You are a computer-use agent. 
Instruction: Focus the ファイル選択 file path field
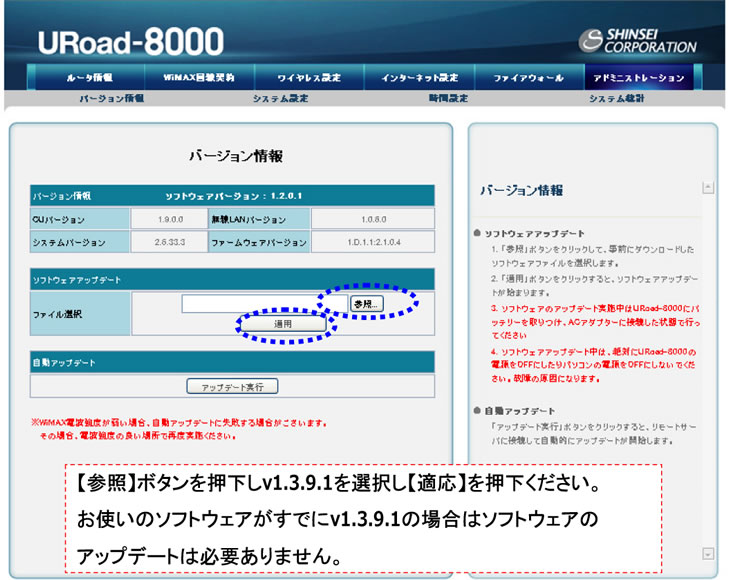point(265,303)
